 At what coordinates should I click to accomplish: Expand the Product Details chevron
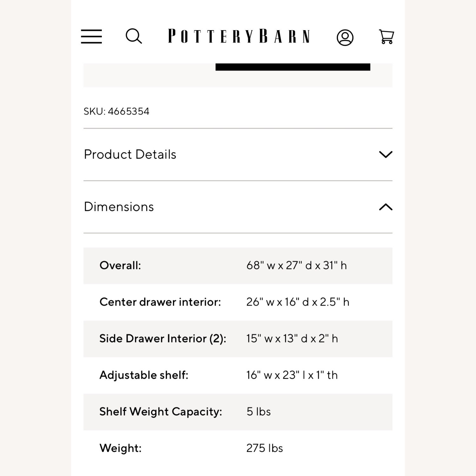click(x=386, y=155)
